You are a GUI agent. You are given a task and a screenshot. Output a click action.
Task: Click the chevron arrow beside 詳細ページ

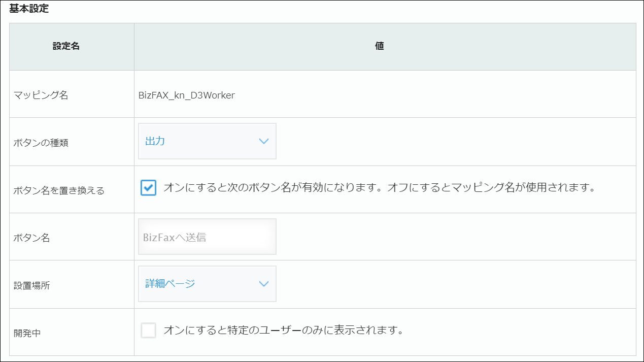click(x=263, y=284)
